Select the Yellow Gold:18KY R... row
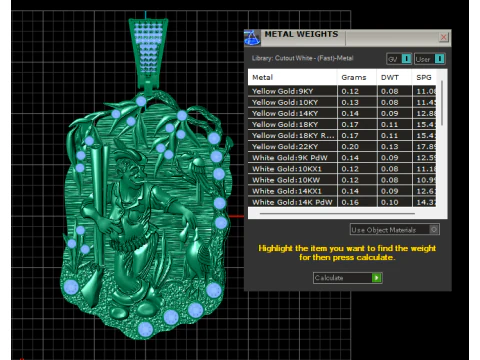 click(342, 135)
